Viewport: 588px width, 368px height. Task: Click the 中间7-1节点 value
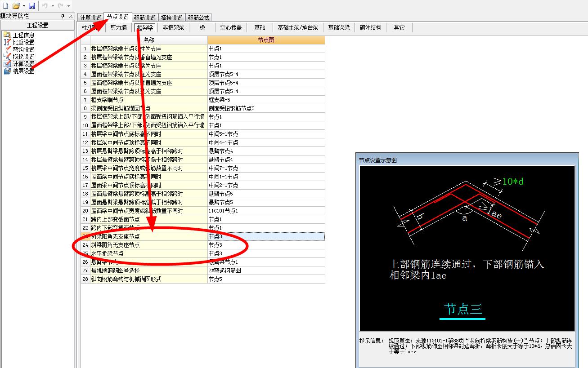coord(266,168)
